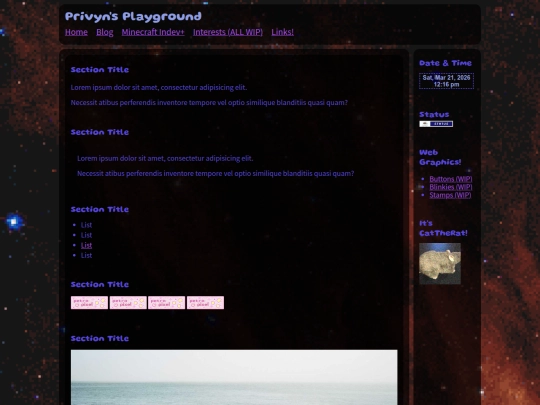Open Buttons (WIP) link
Image resolution: width=540 pixels, height=405 pixels.
click(450, 179)
